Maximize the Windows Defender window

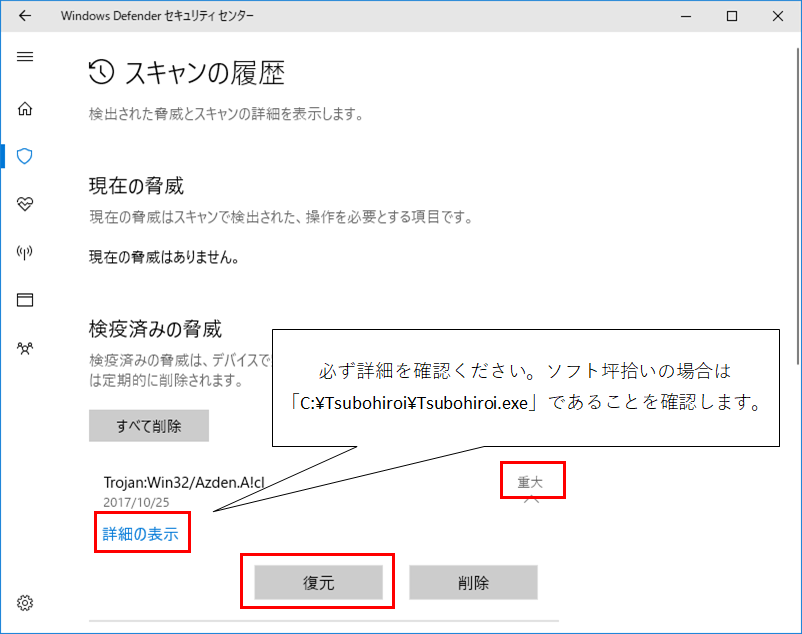(x=732, y=16)
